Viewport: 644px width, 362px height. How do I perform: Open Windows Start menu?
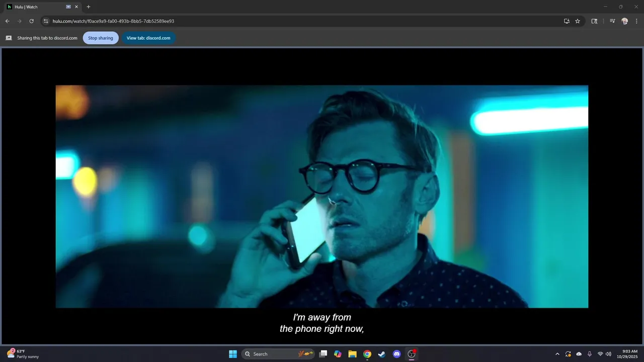click(233, 354)
